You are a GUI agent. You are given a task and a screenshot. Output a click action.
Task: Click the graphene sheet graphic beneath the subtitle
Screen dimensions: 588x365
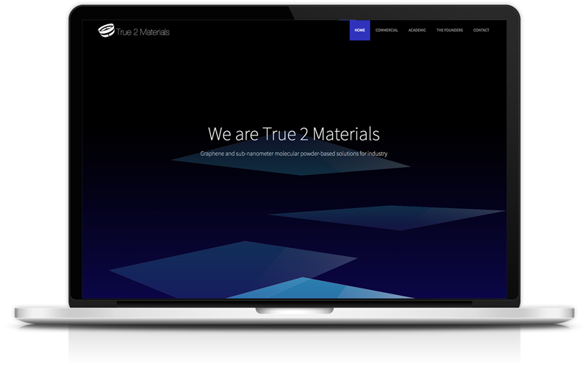294,168
